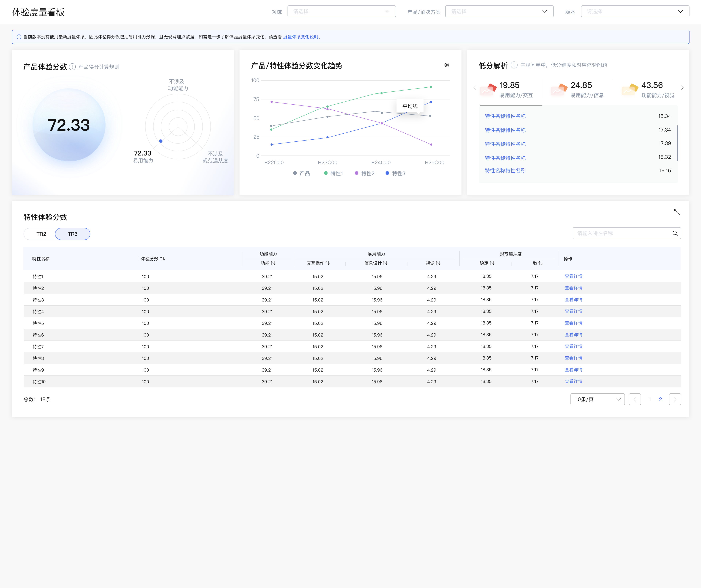
Task: View details for 特性8 row
Action: (573, 358)
